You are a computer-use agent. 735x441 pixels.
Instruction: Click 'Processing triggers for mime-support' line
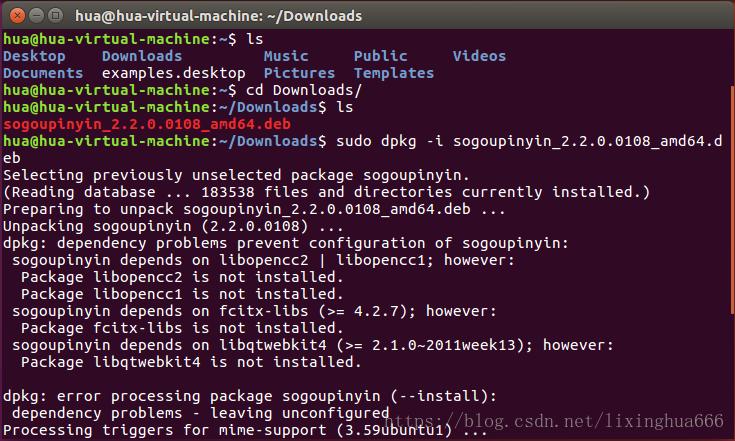point(245,430)
